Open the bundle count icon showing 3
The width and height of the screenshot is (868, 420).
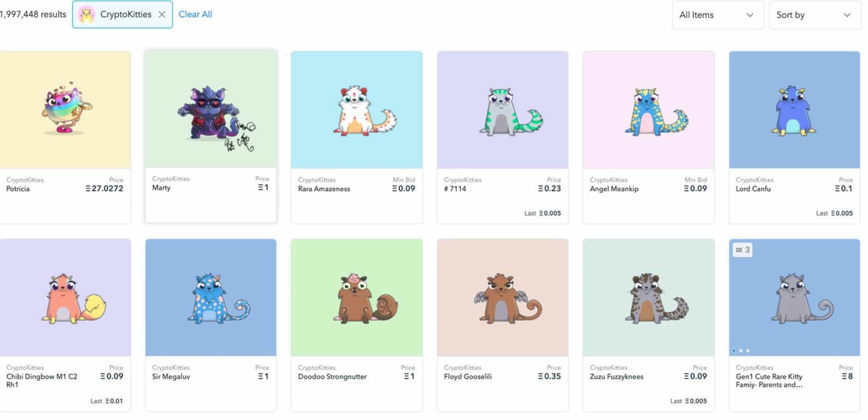[x=742, y=250]
